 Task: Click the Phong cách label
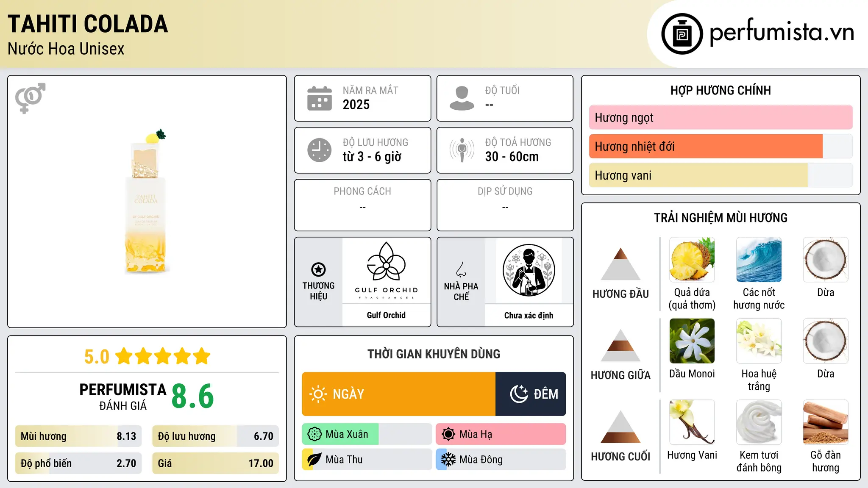(362, 191)
